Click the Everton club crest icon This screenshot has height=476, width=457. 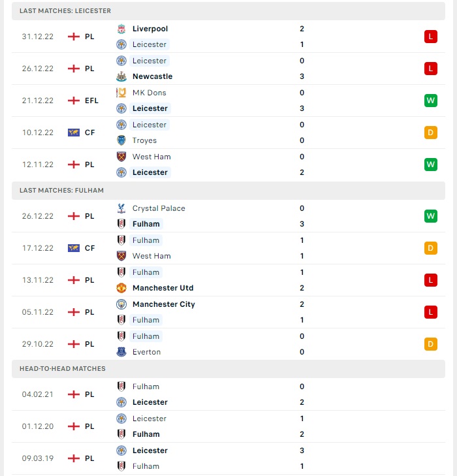tap(121, 352)
